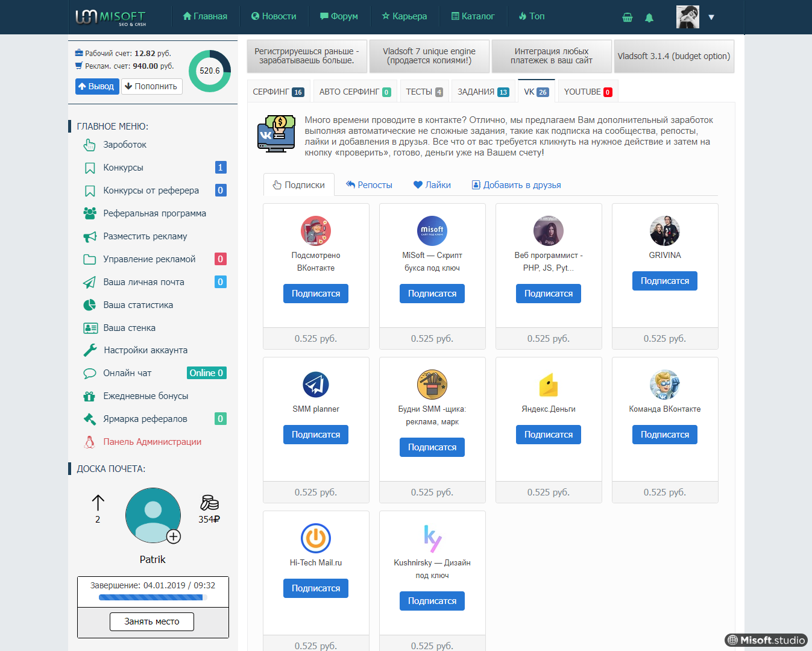Click Настройки аккаунта wrench icon
Image resolution: width=812 pixels, height=651 pixels.
point(90,350)
